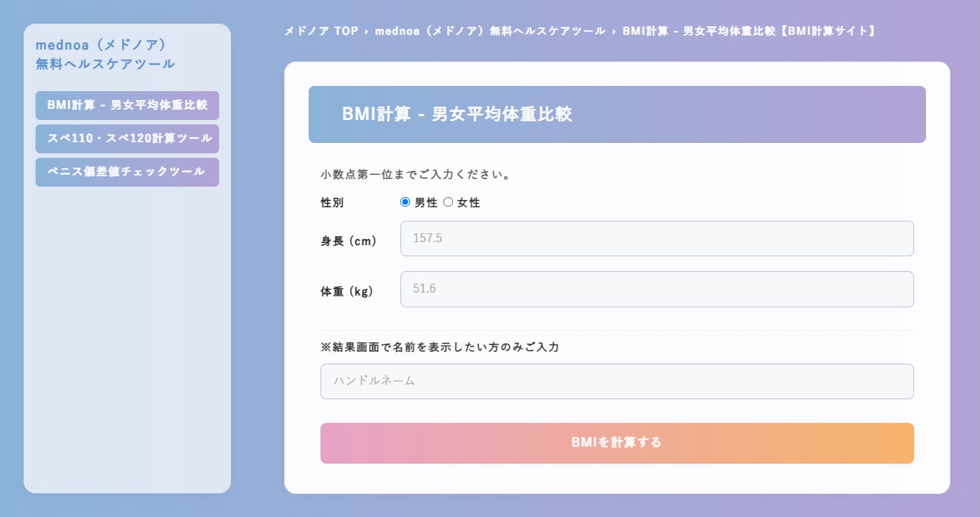
Task: Click into the 体重 (kg) input field
Action: 657,289
